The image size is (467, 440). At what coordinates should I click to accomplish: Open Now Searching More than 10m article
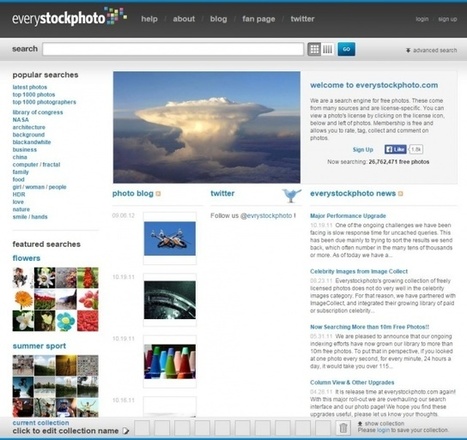click(x=370, y=327)
